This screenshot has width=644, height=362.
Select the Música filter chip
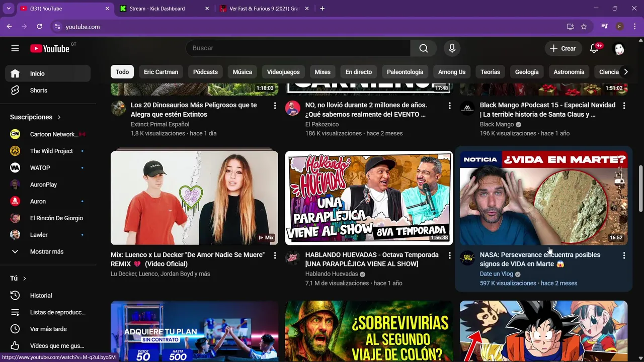coord(243,72)
